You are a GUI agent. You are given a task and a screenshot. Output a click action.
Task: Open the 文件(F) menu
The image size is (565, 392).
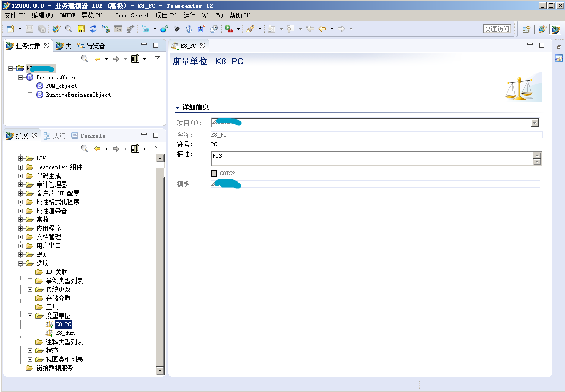pyautogui.click(x=15, y=15)
